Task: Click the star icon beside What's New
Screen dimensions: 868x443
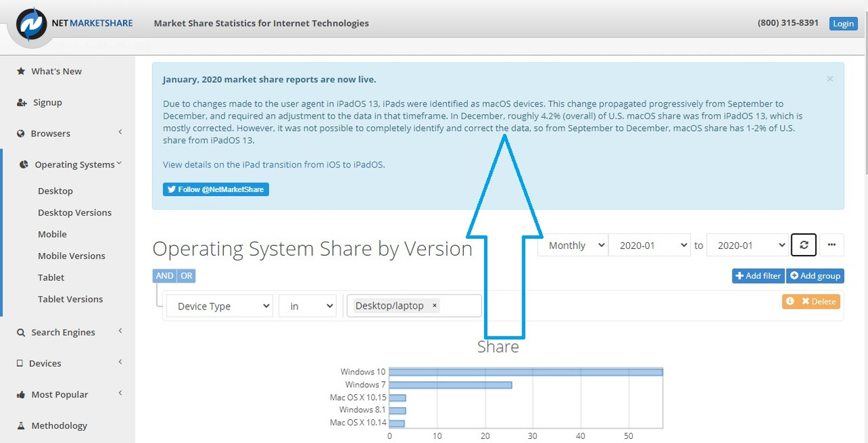Action: coord(21,71)
